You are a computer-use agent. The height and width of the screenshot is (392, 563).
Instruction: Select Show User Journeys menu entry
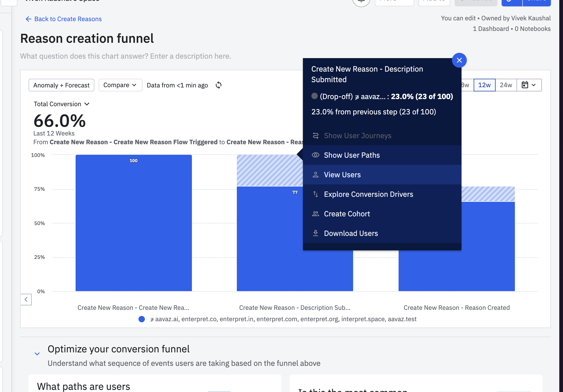[357, 136]
